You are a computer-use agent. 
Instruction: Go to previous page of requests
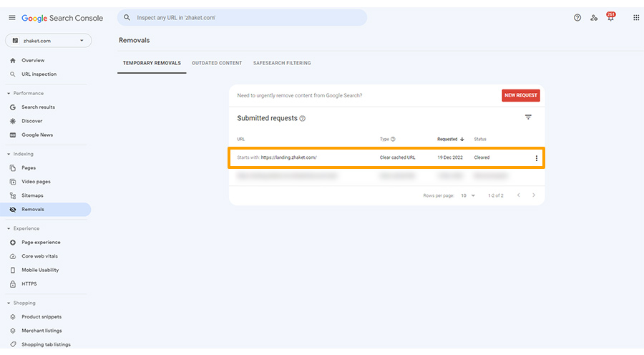click(518, 195)
